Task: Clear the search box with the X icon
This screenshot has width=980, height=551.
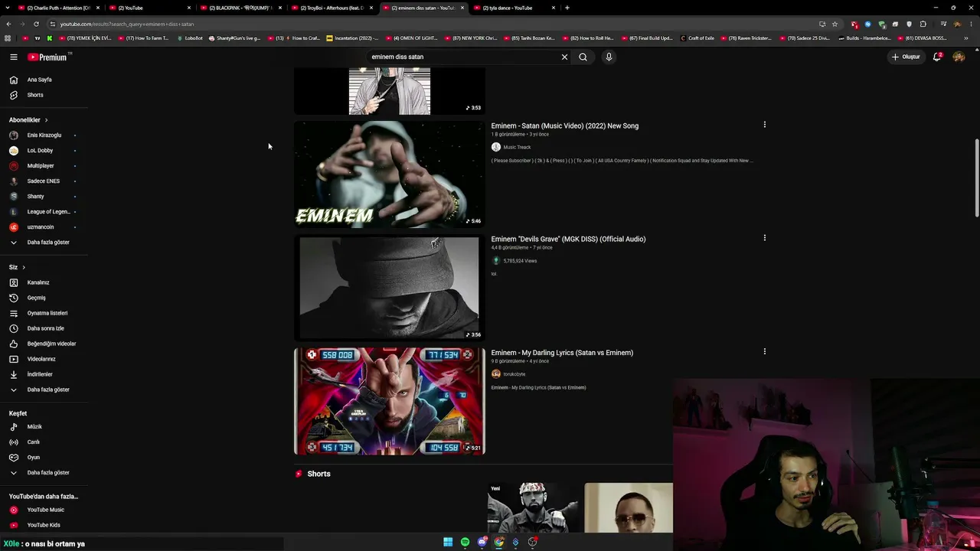Action: click(564, 57)
